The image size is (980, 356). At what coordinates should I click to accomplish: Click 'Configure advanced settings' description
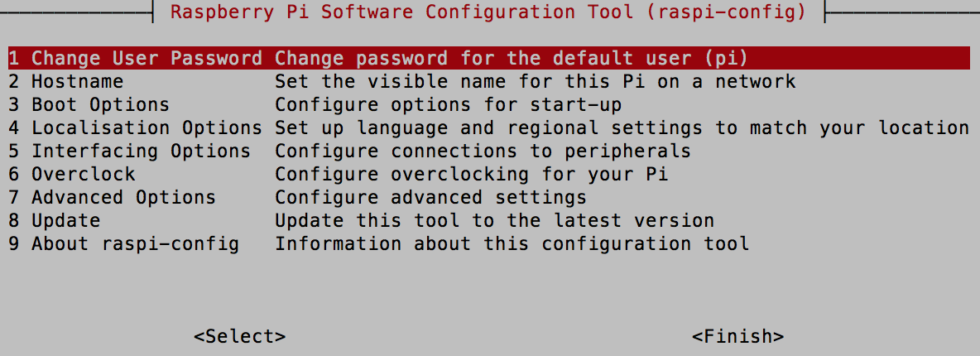430,197
